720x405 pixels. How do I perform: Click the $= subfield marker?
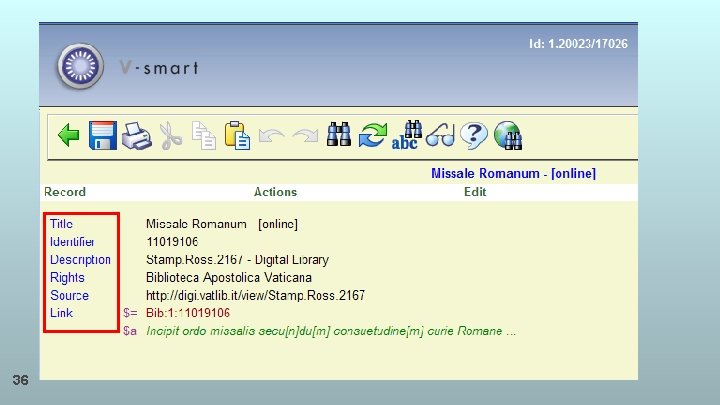[x=130, y=313]
